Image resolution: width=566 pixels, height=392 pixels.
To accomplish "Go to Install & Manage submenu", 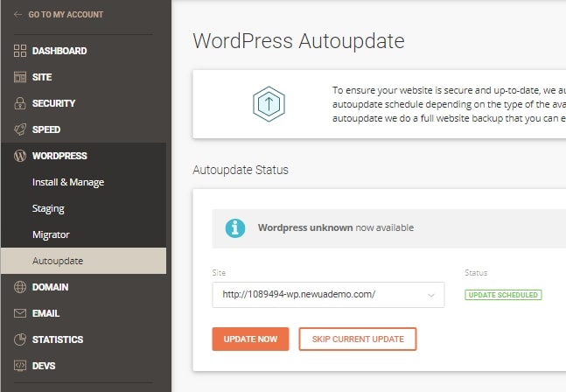I will 68,182.
